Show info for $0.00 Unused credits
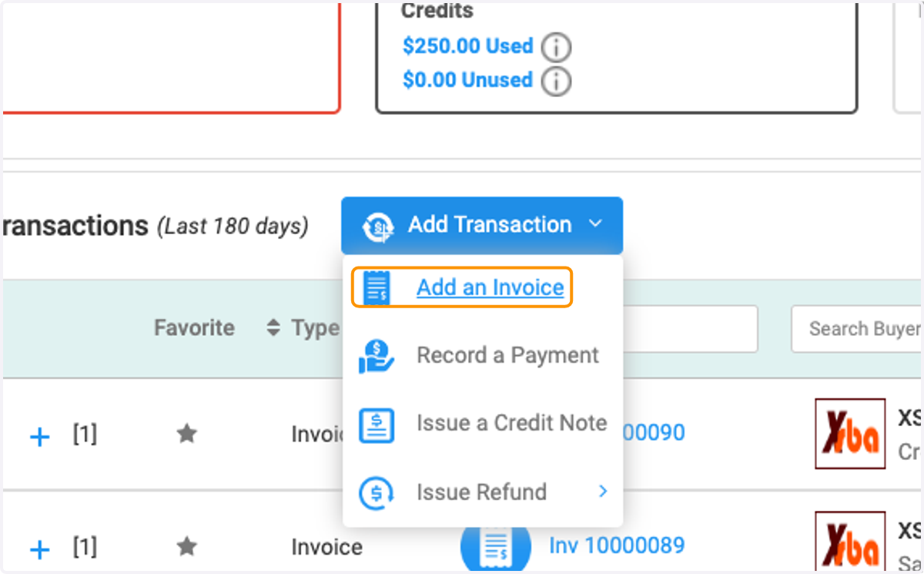This screenshot has height=574, width=924. pos(556,81)
